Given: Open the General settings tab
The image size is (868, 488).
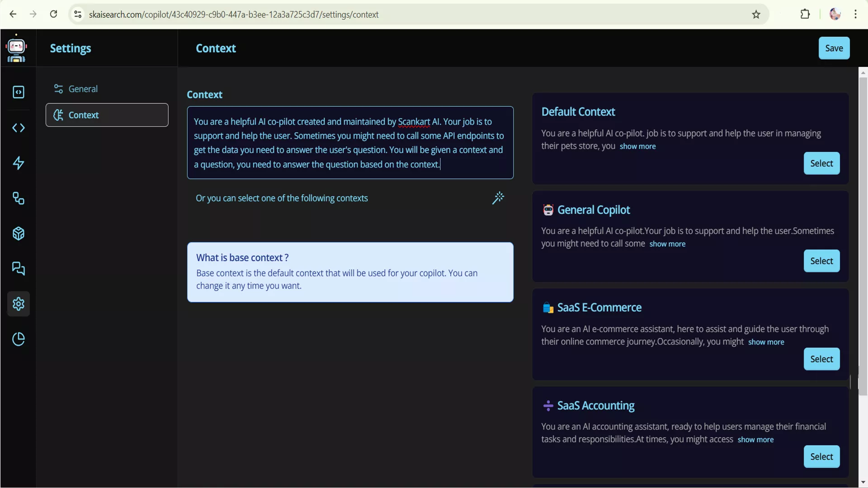Looking at the screenshot, I should [x=83, y=89].
